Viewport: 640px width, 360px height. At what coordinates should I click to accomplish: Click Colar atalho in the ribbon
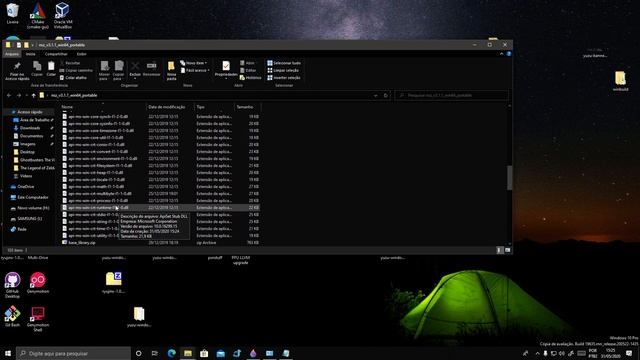pos(73,78)
